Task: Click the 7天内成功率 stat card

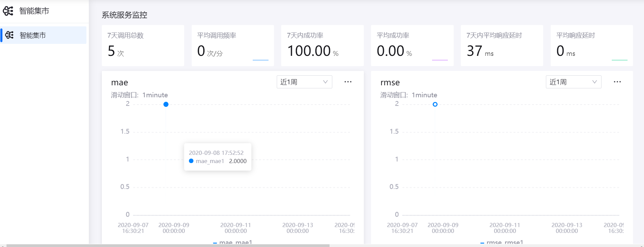Action: tap(322, 45)
